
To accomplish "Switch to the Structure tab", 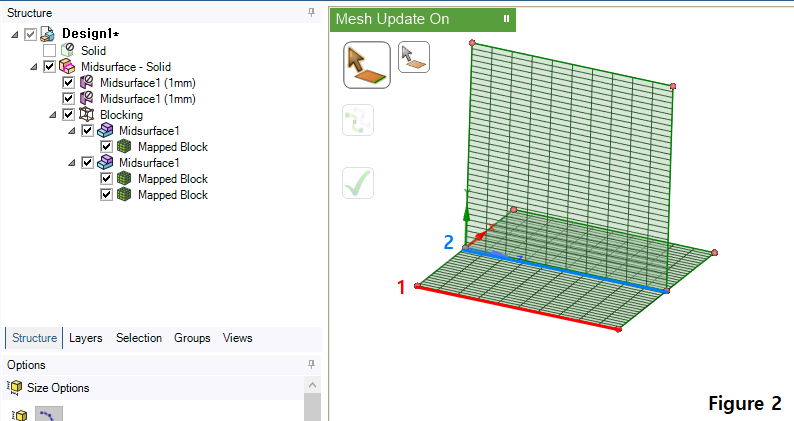I will [34, 338].
